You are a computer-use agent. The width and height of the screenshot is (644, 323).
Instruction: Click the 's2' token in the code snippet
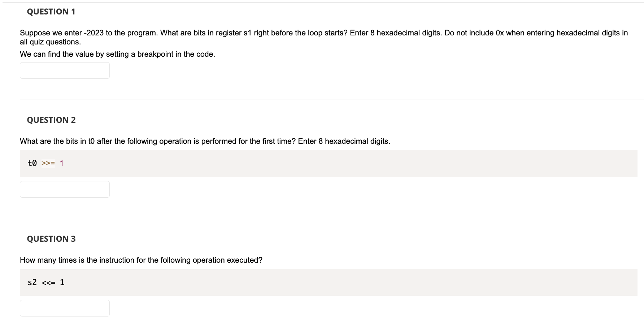click(32, 283)
